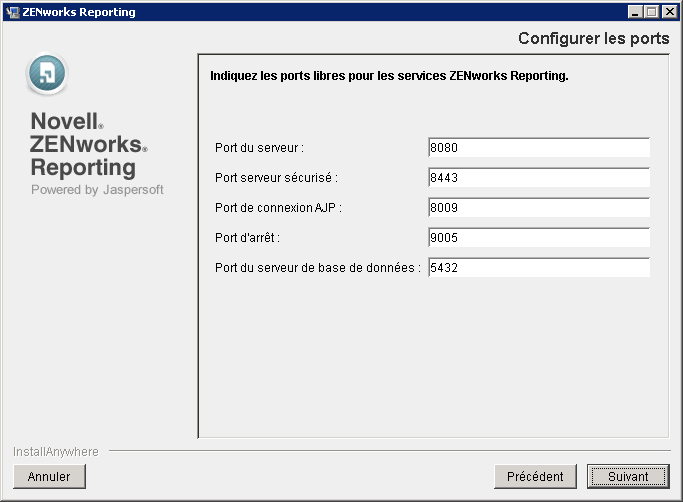Cancel installation with Annuler
The image size is (683, 502).
[49, 476]
